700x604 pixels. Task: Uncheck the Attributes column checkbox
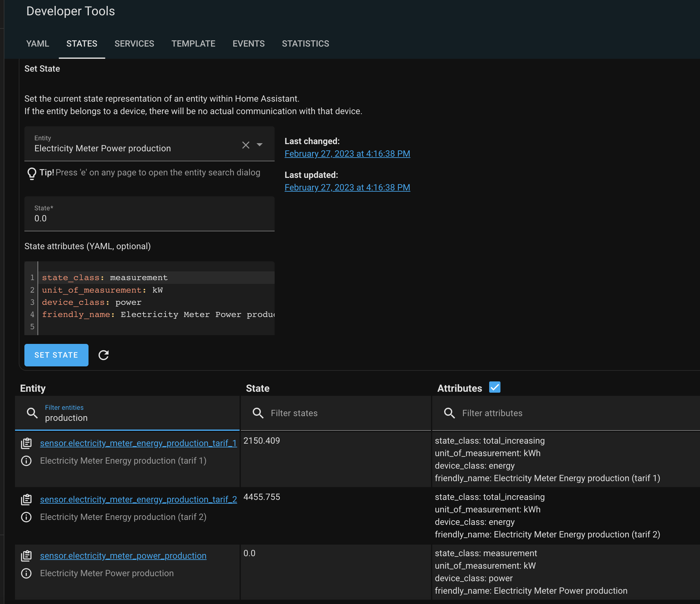[495, 387]
